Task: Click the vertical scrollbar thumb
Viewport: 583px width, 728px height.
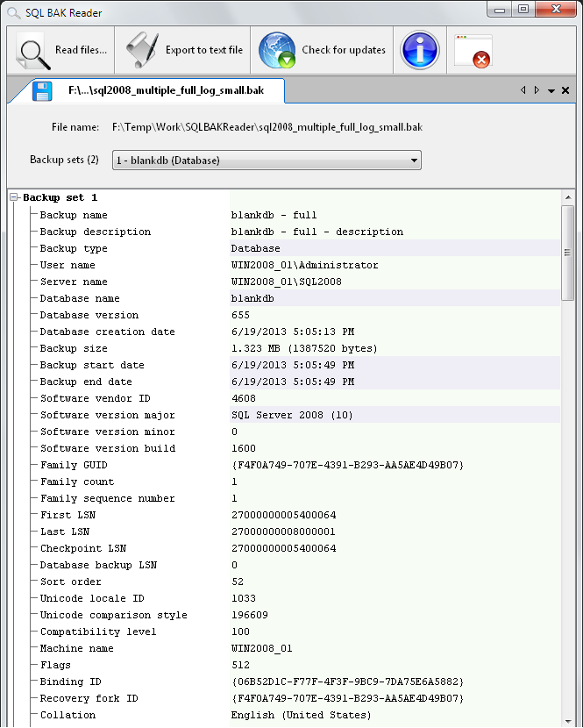Action: [x=568, y=253]
